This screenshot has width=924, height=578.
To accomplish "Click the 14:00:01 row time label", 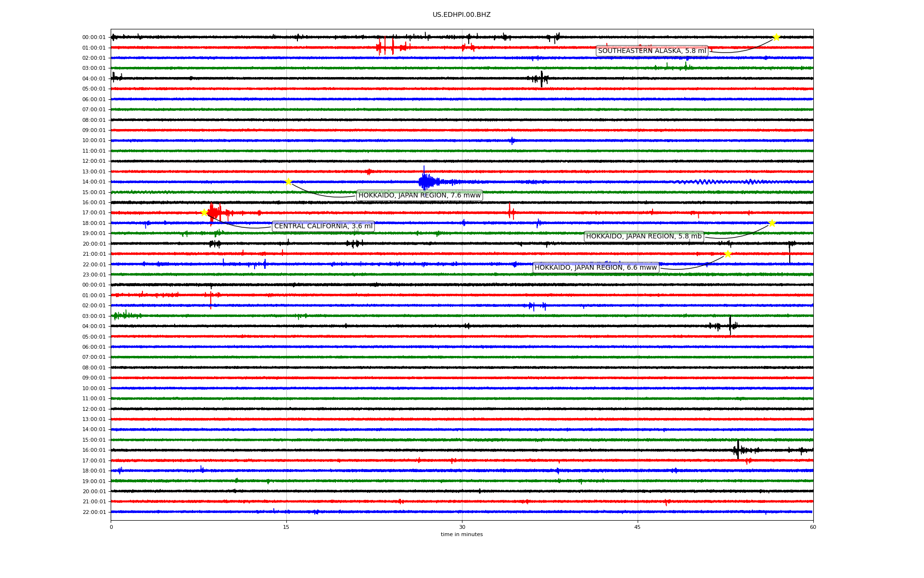I will [x=94, y=182].
